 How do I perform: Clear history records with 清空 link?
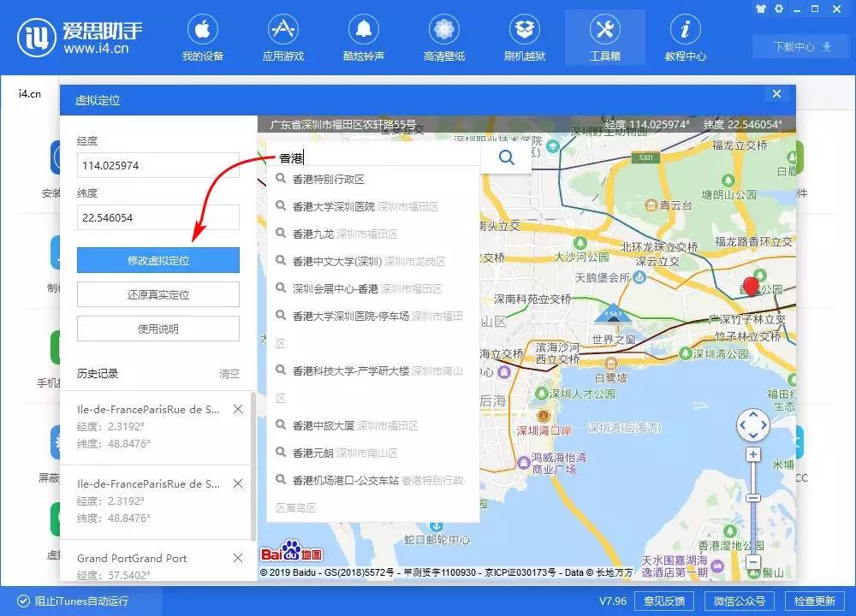229,372
